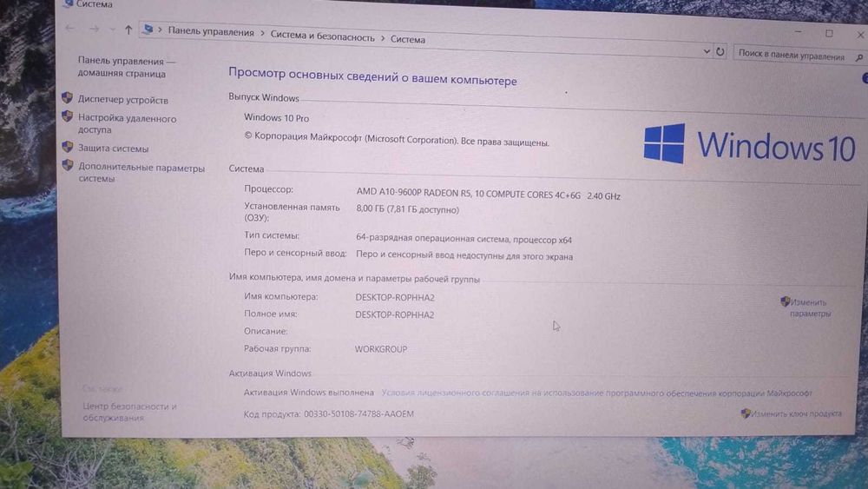The height and width of the screenshot is (489, 868).
Task: Click the search magnifier icon
Action: coord(858,57)
